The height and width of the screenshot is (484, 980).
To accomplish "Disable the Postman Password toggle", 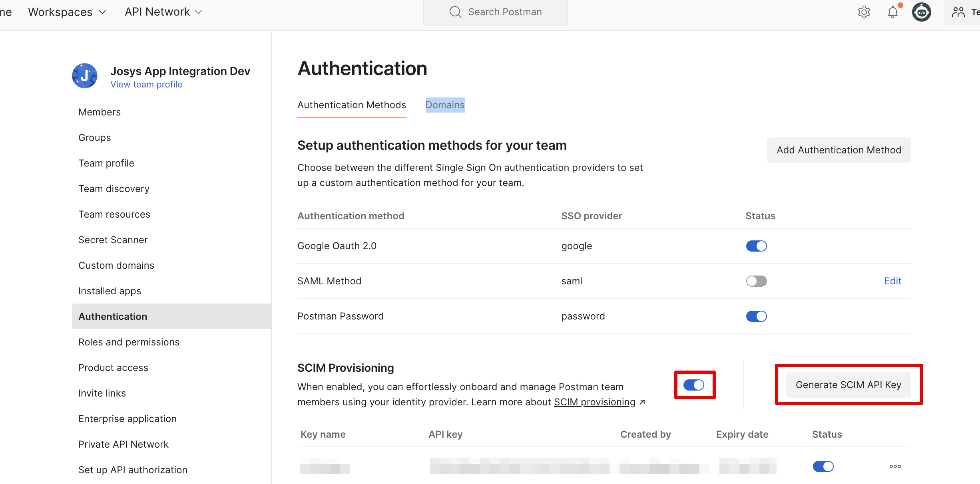I will click(x=756, y=316).
